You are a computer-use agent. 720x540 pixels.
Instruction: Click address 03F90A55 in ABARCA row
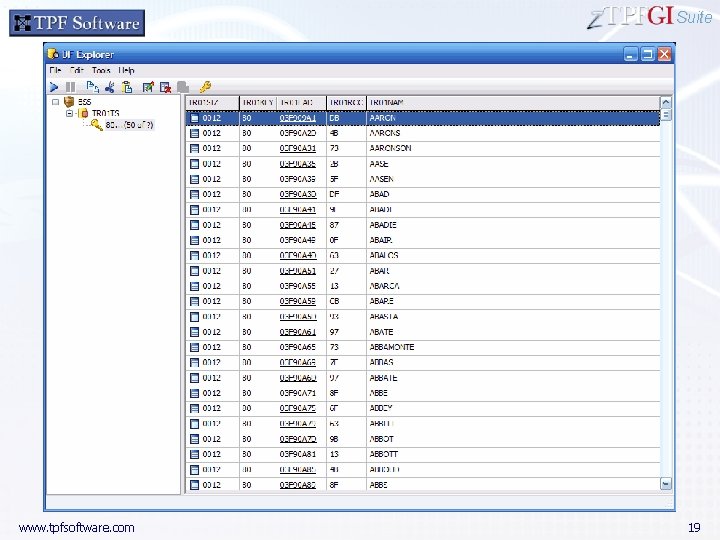(x=298, y=286)
